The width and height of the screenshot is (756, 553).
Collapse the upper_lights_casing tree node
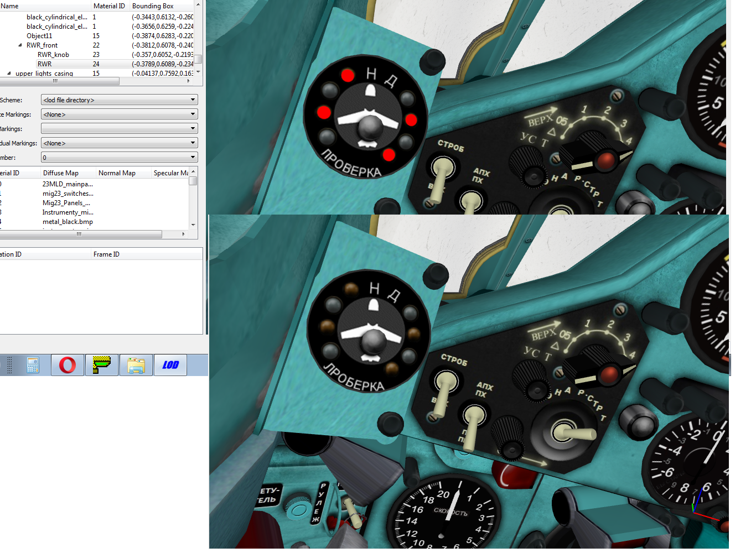pos(9,73)
